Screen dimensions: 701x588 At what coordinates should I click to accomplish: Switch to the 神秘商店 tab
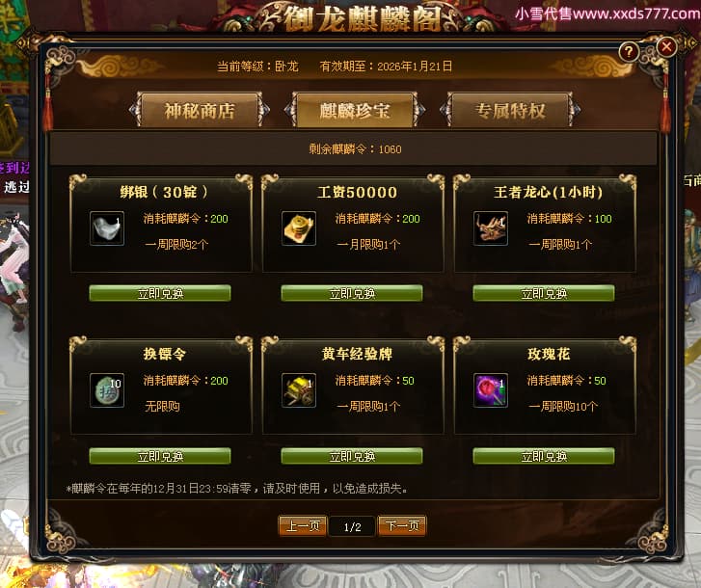coord(200,110)
